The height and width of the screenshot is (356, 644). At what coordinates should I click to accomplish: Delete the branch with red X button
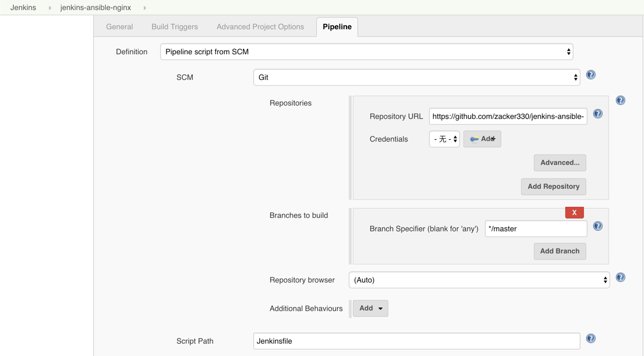coord(574,213)
